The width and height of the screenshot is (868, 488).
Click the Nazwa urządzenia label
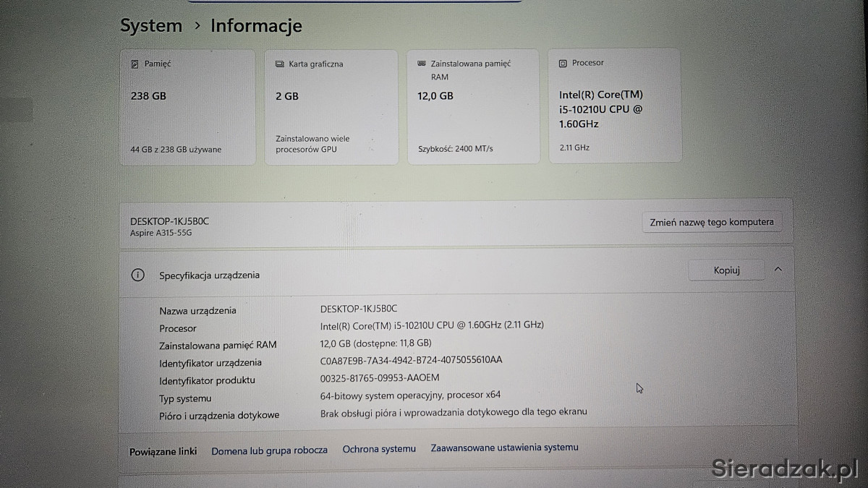click(x=197, y=311)
